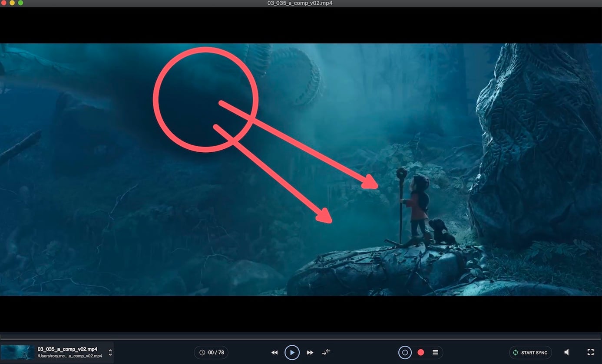Viewport: 602px width, 364px height.
Task: Click the rewind double-arrow button
Action: [275, 353]
